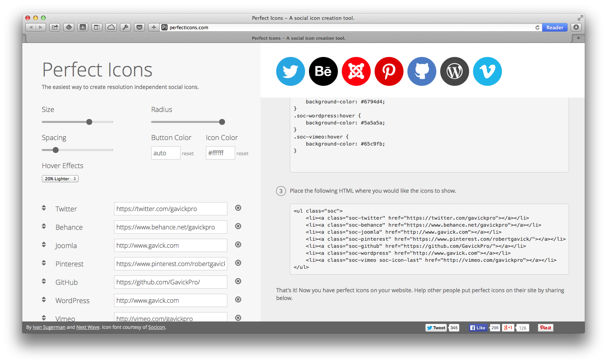Open the Socicon link in footer
The width and height of the screenshot is (607, 364).
[x=156, y=327]
